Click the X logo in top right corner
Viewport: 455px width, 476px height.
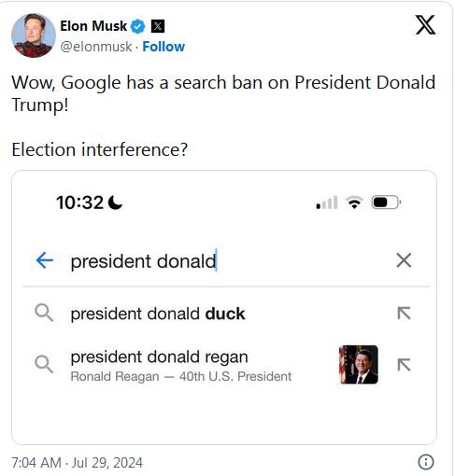[425, 25]
